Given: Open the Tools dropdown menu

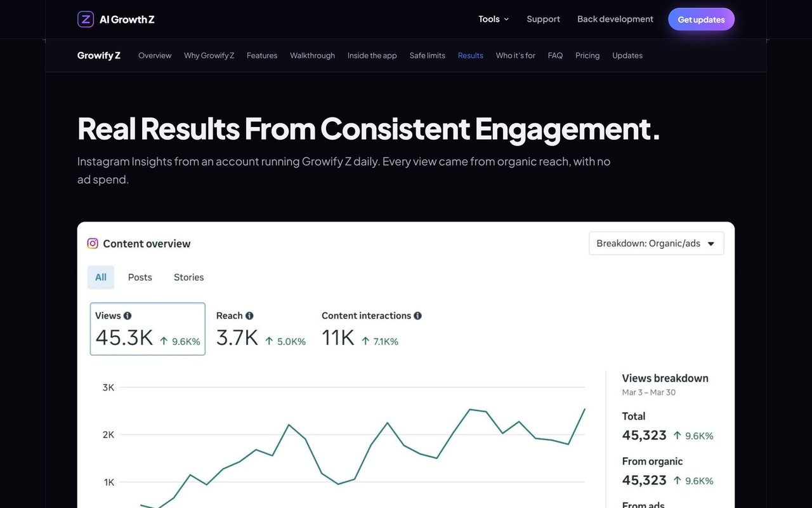Looking at the screenshot, I should tap(494, 19).
